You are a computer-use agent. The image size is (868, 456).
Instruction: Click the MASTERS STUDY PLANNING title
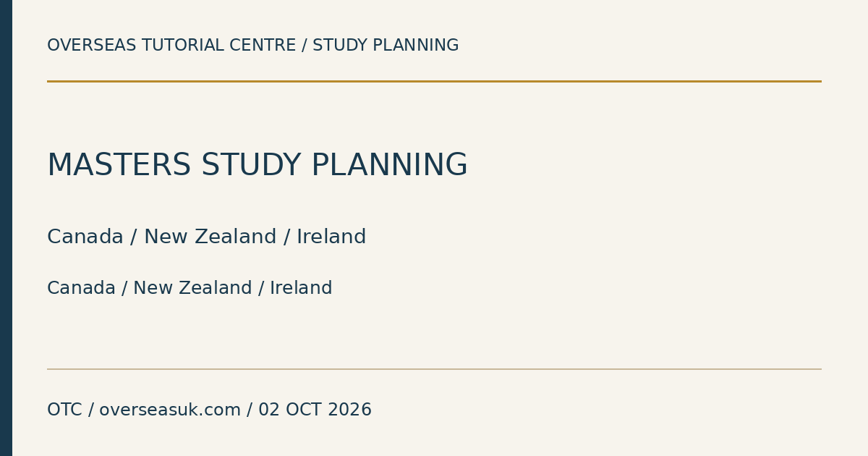(257, 166)
